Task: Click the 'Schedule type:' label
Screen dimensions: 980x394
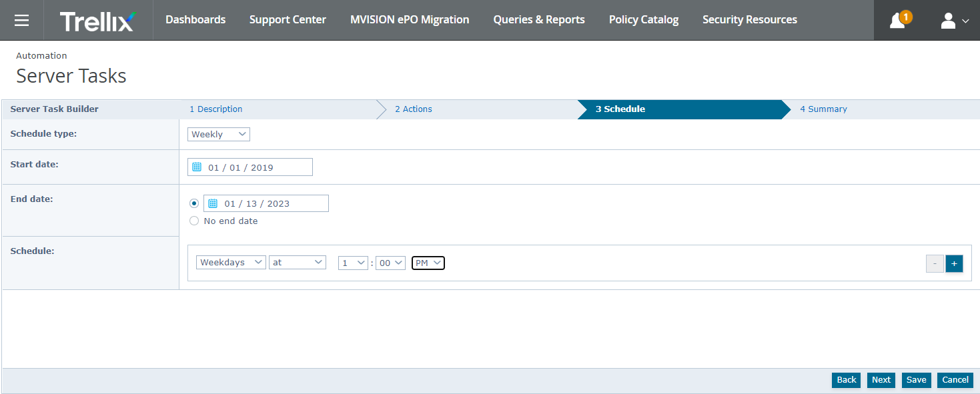Action: [43, 133]
